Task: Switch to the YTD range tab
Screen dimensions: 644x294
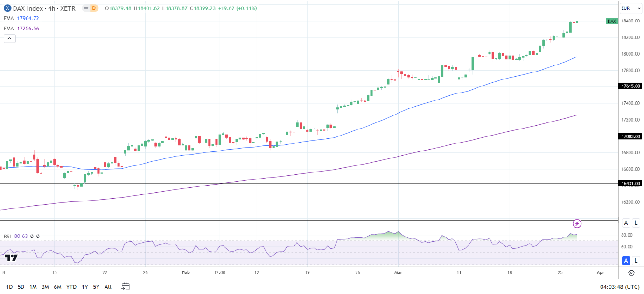Action: 70,286
